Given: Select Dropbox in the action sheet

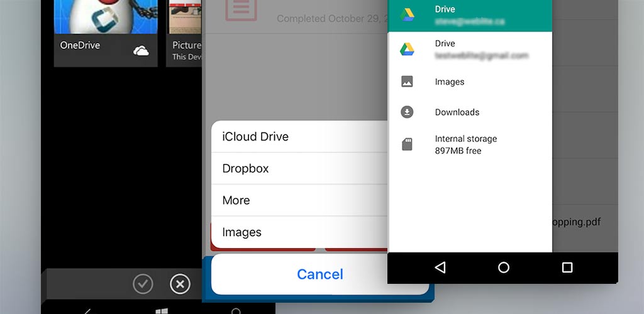Looking at the screenshot, I should point(299,168).
